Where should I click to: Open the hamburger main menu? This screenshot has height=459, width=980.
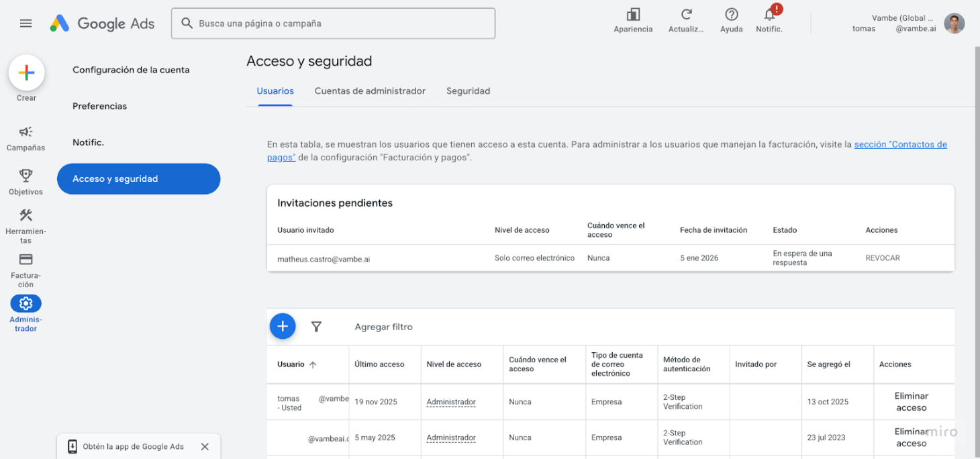[x=26, y=23]
